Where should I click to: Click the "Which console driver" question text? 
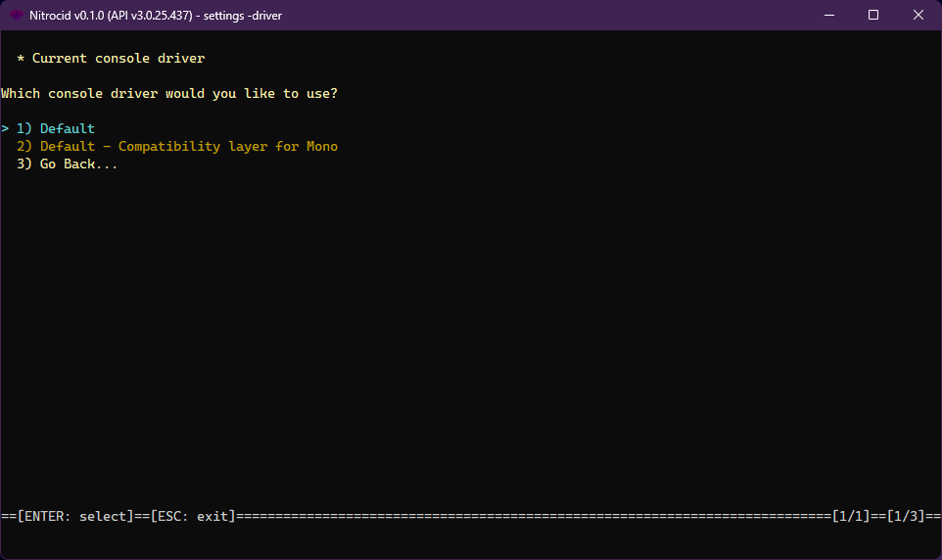pos(169,94)
